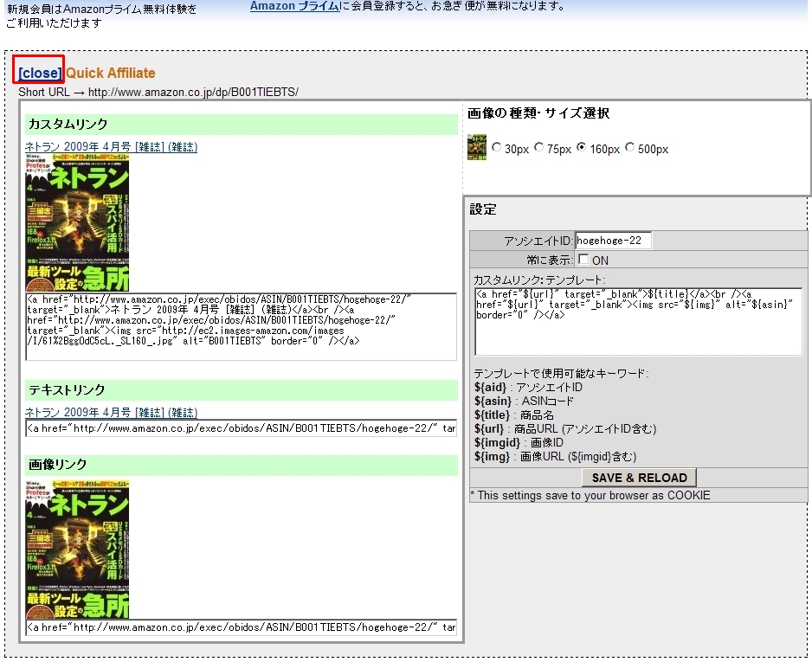This screenshot has height=662, width=812.
Task: Click the COOKIE settings note text
Action: 590,495
